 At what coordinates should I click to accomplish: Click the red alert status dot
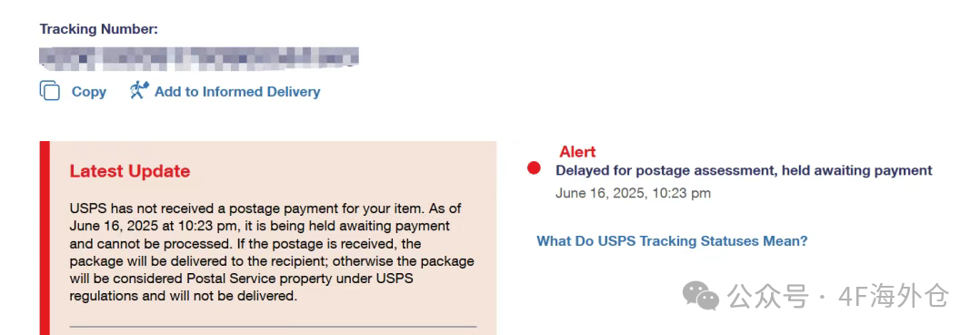pyautogui.click(x=534, y=167)
